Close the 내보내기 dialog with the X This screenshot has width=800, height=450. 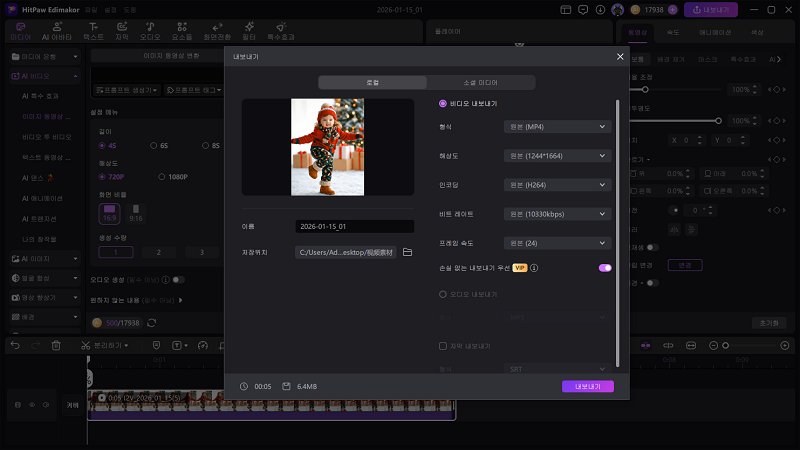(620, 57)
